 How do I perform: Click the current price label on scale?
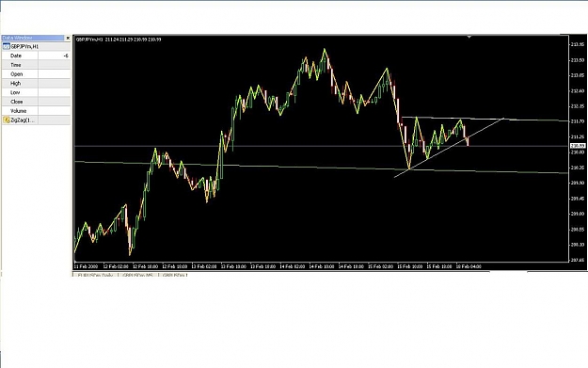coord(578,146)
